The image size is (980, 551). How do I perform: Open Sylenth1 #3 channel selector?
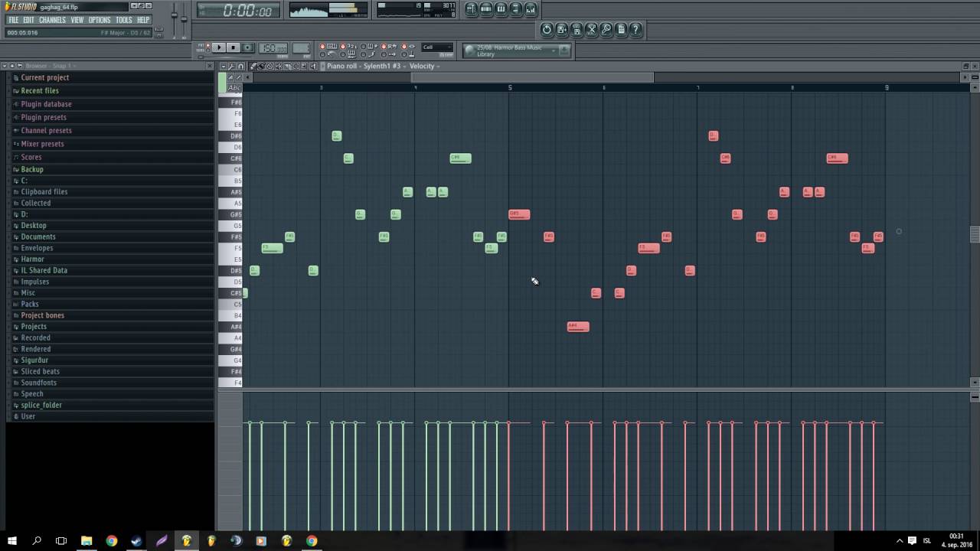click(383, 66)
